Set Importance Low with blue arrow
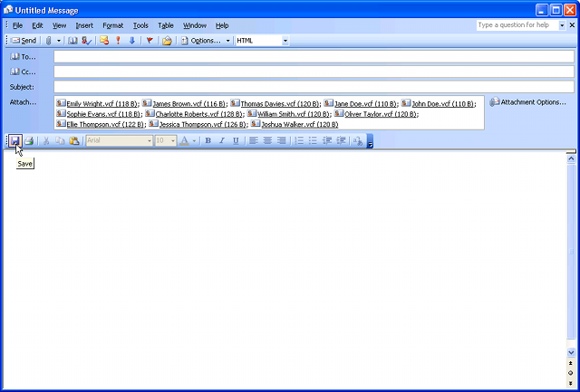The height and width of the screenshot is (392, 580). click(x=132, y=41)
